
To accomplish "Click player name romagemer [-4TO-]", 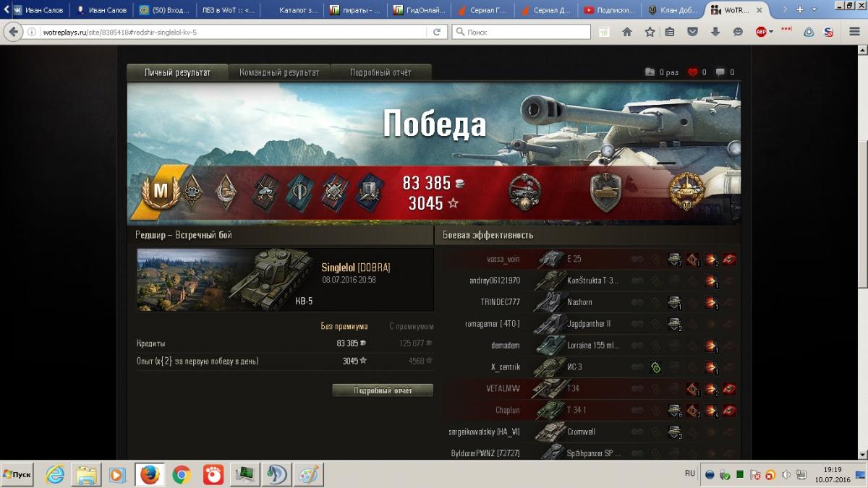I will point(493,324).
